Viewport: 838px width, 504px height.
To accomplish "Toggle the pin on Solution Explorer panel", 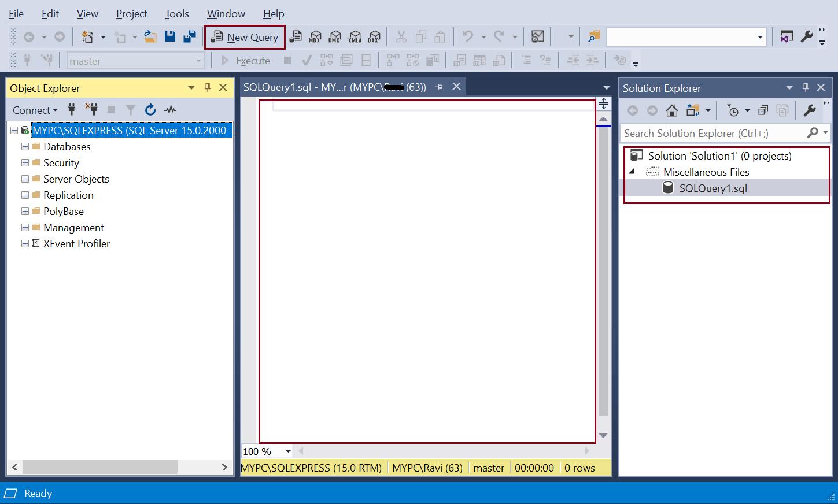I will [805, 87].
